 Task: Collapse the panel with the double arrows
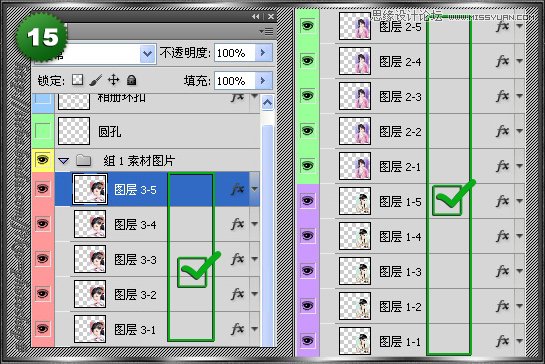255,16
